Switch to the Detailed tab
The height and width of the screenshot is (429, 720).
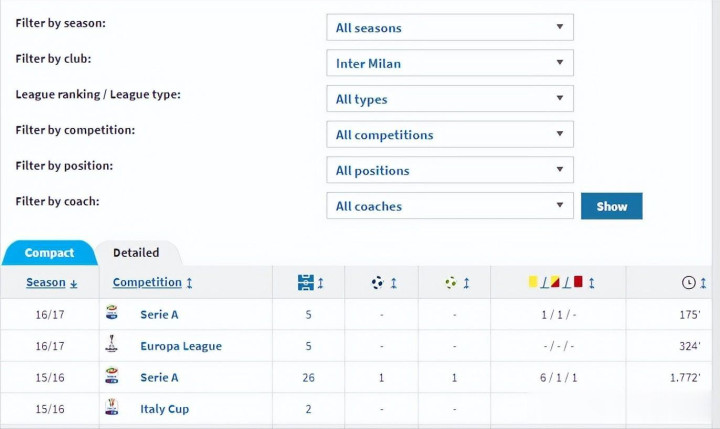[x=136, y=253]
